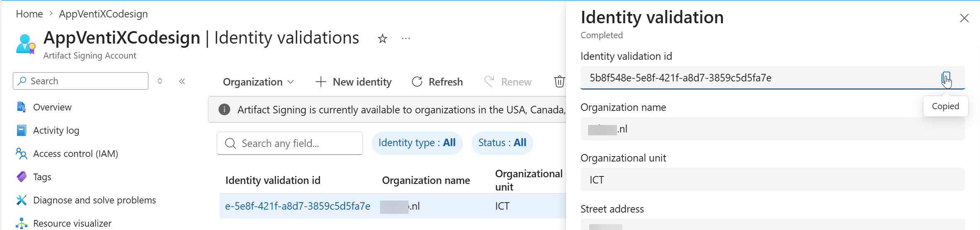
Task: Click the Refresh toolbar button
Action: pyautogui.click(x=437, y=82)
